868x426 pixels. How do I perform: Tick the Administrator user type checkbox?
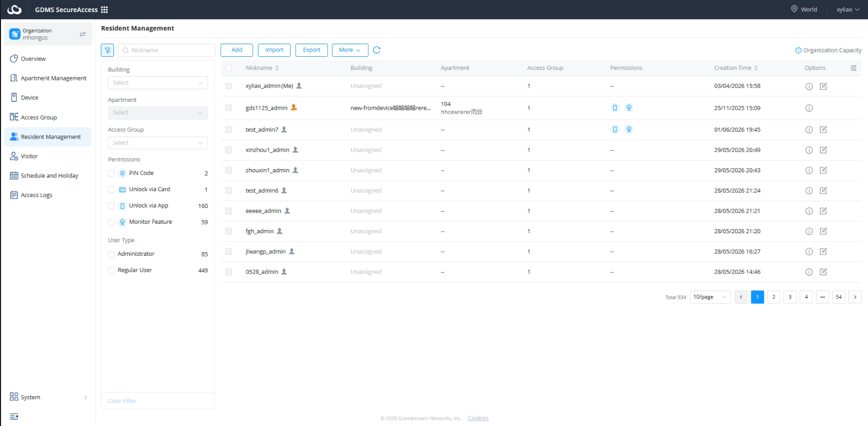point(111,254)
